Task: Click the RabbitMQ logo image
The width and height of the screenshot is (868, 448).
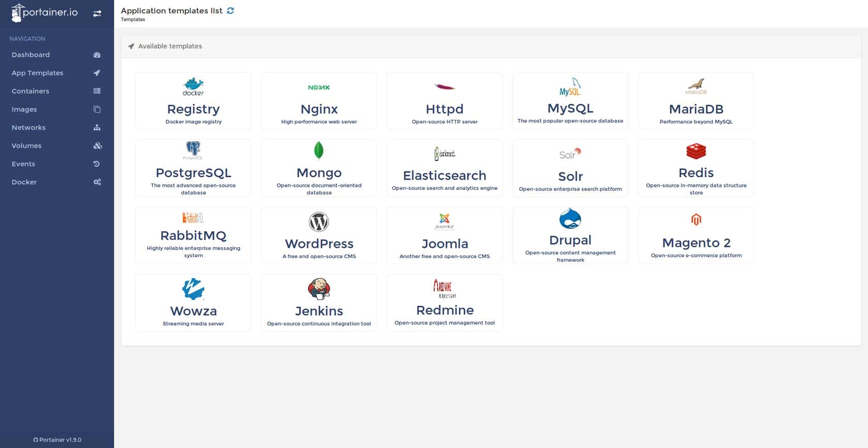Action: click(x=193, y=217)
